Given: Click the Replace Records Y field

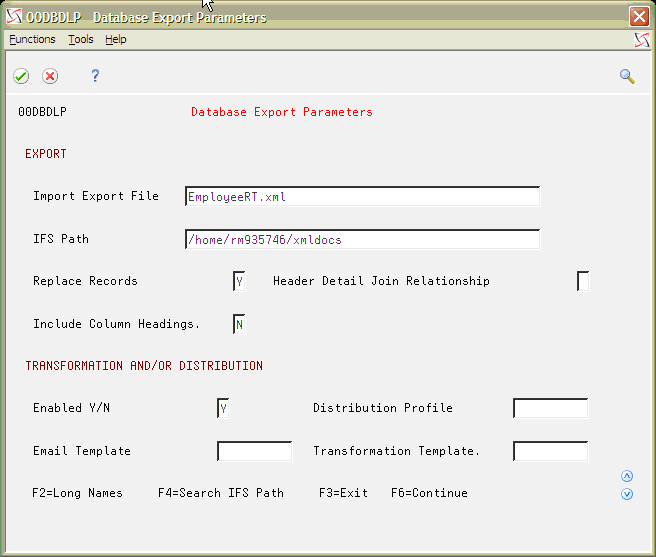Looking at the screenshot, I should (239, 281).
